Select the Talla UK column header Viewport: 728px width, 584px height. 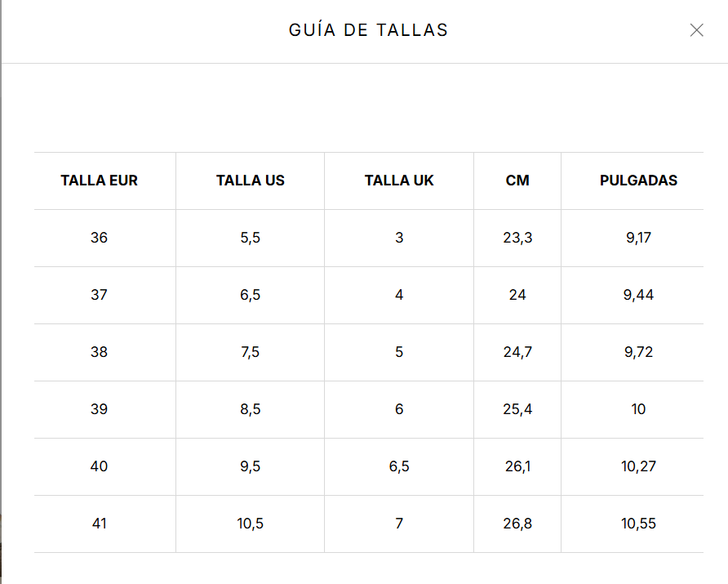point(399,181)
